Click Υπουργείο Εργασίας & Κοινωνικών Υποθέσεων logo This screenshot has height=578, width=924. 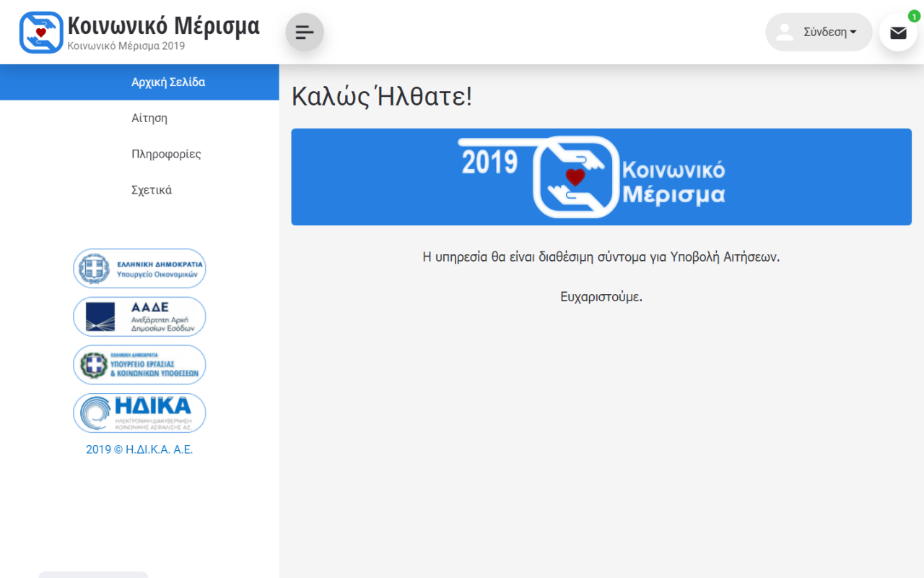pos(139,365)
